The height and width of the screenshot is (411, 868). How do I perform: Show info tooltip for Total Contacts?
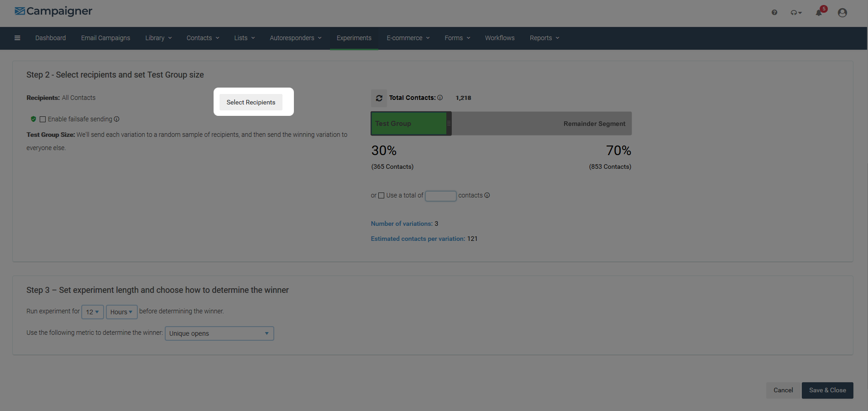(x=440, y=98)
